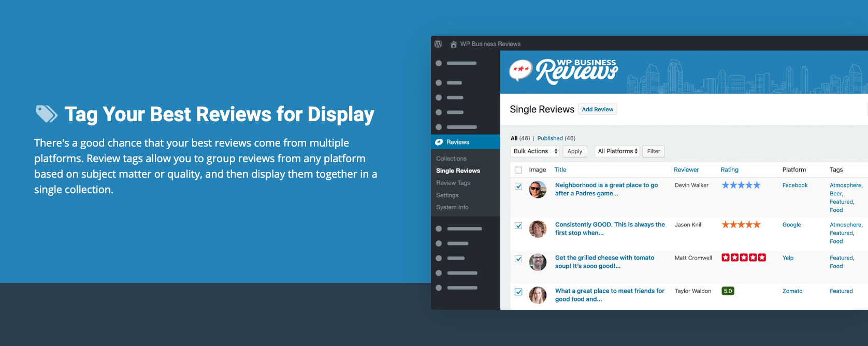The image size is (868, 346).
Task: Open Settings in the Reviews submenu
Action: (447, 195)
